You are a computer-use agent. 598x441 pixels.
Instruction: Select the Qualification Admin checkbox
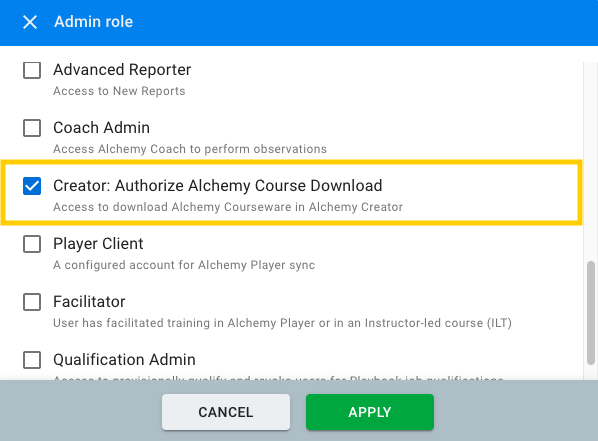(32, 360)
